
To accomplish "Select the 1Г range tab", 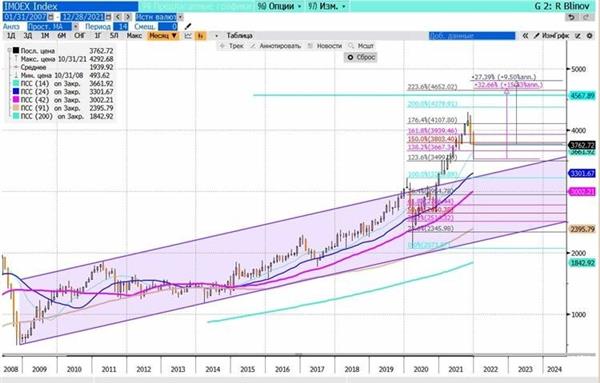I will pos(98,36).
